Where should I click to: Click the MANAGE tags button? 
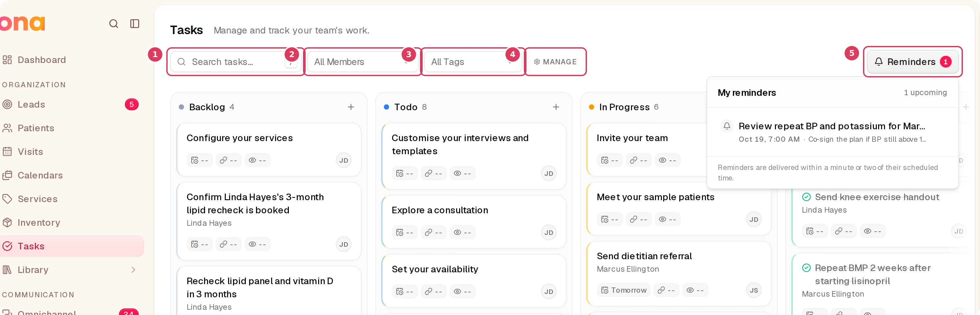click(x=555, y=62)
